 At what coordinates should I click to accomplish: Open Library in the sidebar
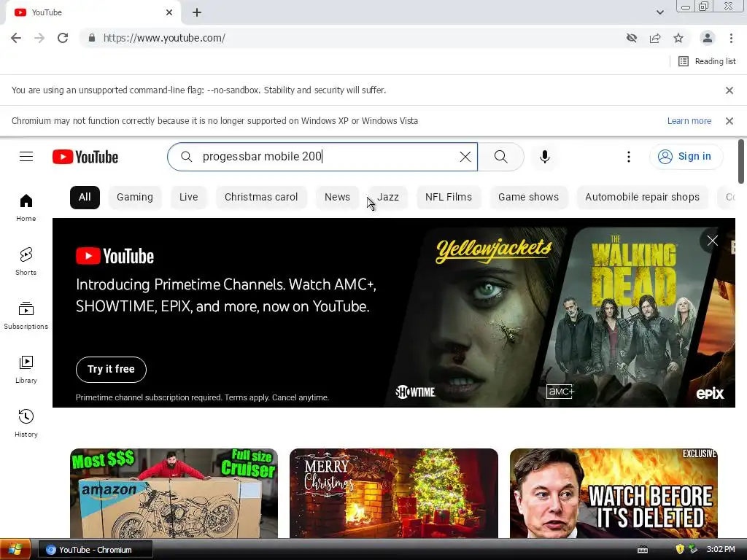coord(26,370)
